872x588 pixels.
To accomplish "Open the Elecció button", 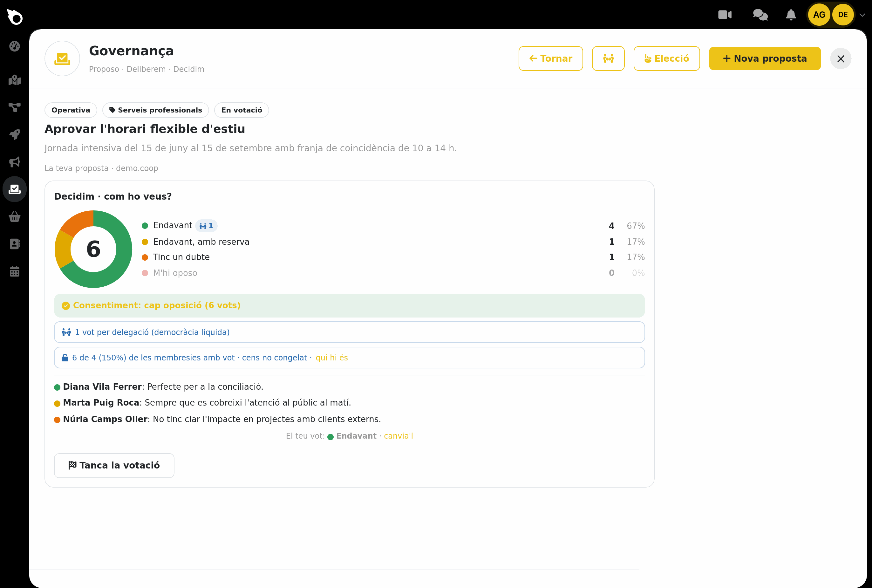I will [x=667, y=58].
